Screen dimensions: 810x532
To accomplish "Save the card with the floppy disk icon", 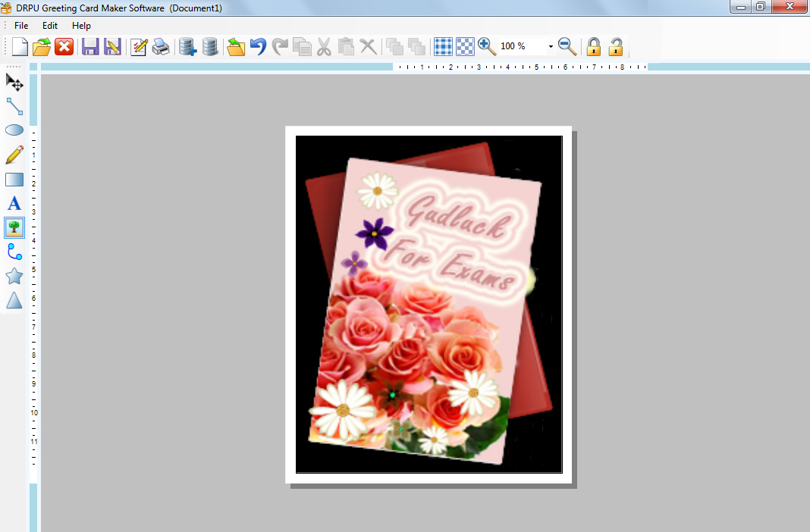I will click(90, 46).
